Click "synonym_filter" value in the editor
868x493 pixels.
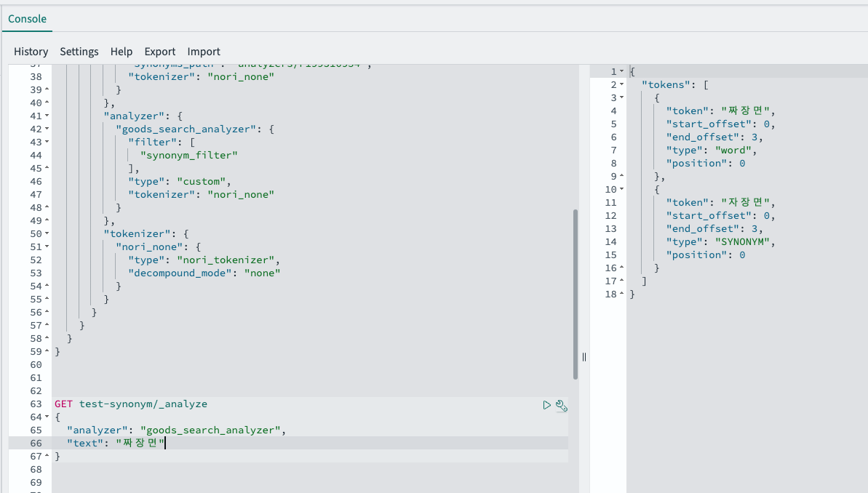click(188, 155)
